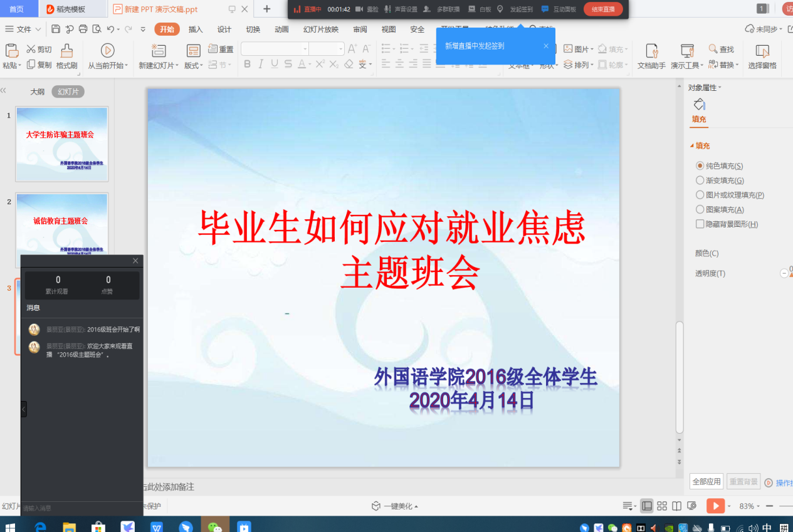This screenshot has width=793, height=532.
Task: Click the Format Painter (格式刷) icon
Action: [x=66, y=51]
